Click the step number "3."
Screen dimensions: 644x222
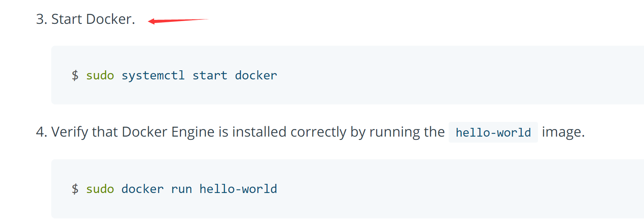pos(42,19)
